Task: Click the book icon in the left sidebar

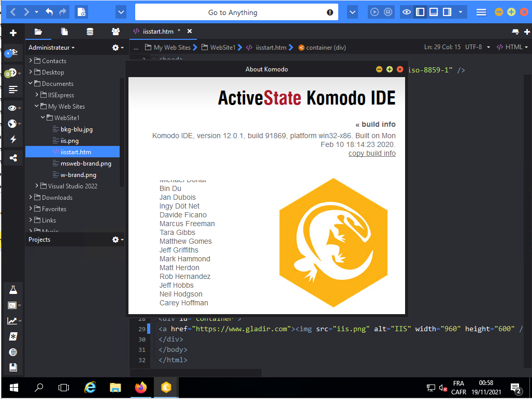Action: [x=13, y=367]
